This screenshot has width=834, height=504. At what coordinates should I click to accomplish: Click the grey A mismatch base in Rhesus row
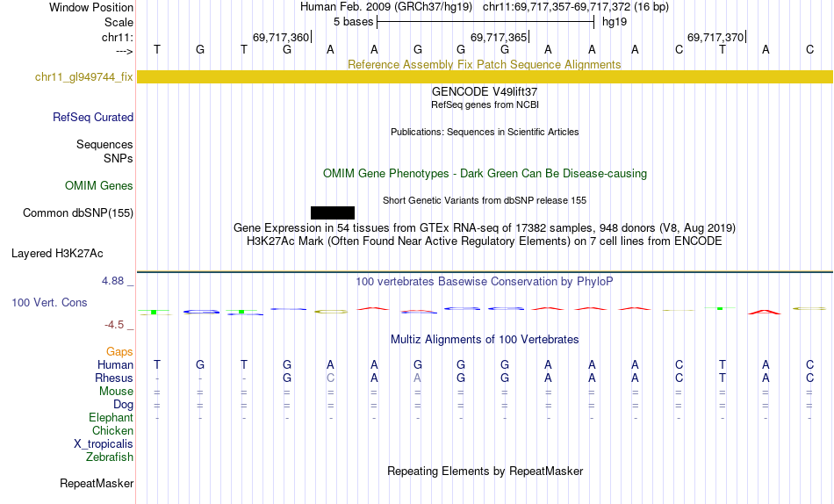(x=418, y=378)
